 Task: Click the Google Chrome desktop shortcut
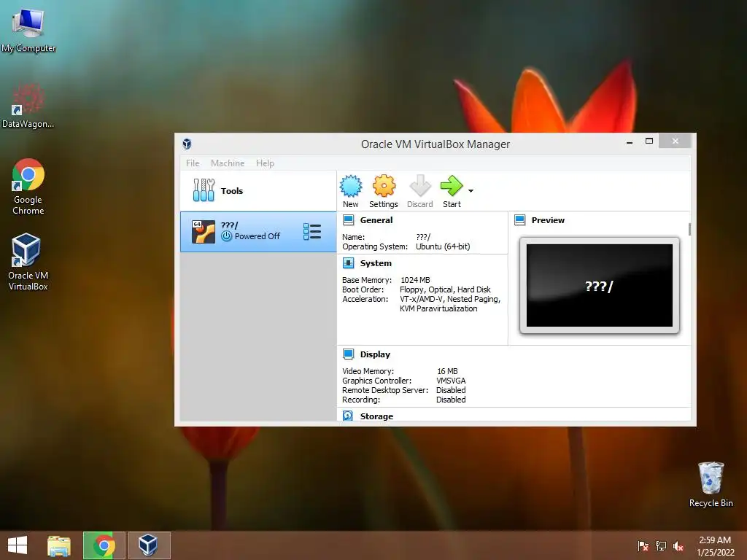pyautogui.click(x=28, y=187)
